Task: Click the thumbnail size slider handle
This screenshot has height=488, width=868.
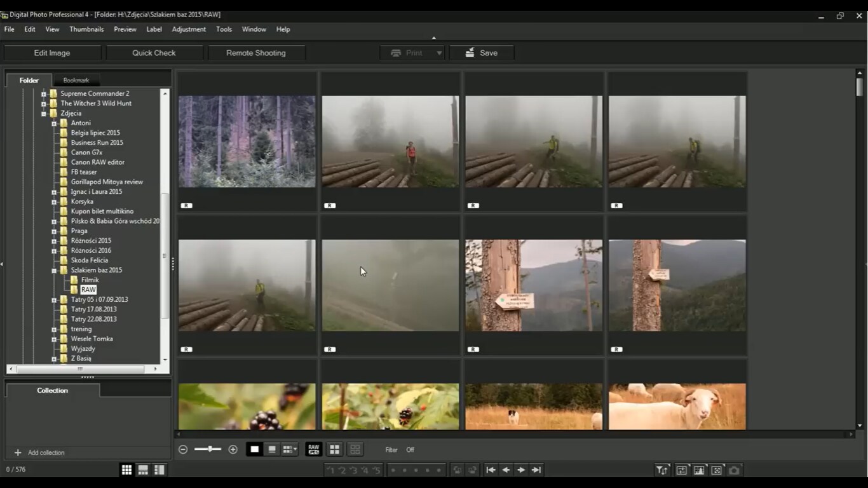Action: (x=209, y=449)
